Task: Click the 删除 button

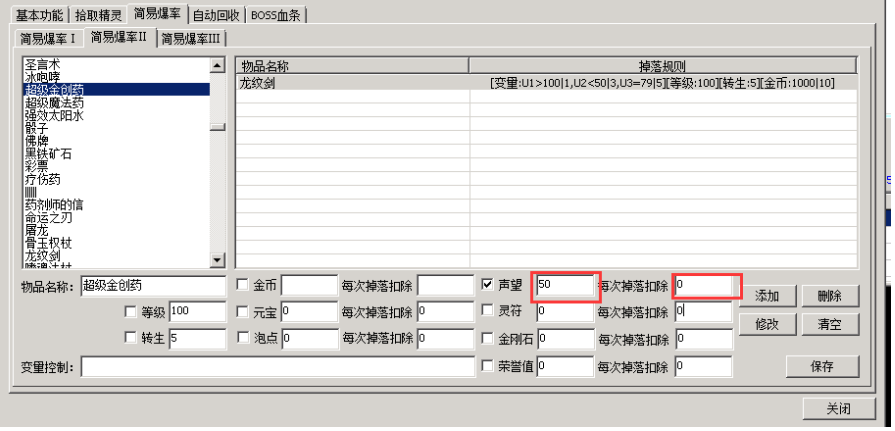Action: 830,296
